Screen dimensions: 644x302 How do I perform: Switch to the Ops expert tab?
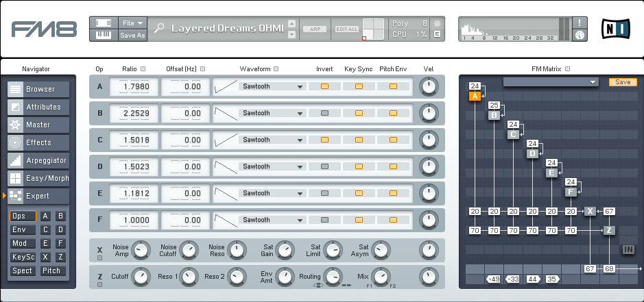23,216
